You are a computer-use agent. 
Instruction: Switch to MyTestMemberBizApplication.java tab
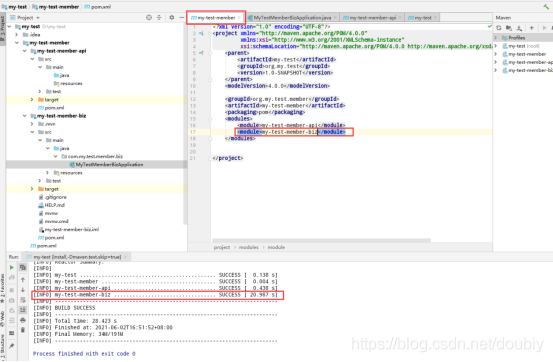click(x=292, y=18)
